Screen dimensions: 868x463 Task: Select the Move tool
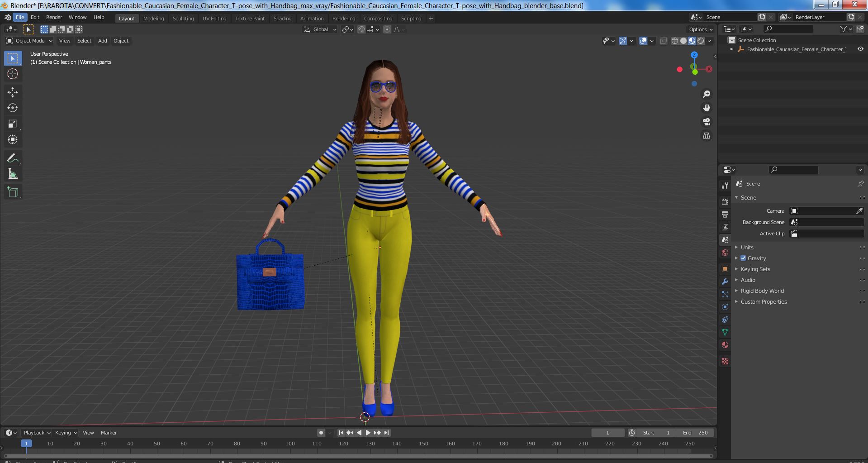pyautogui.click(x=13, y=92)
